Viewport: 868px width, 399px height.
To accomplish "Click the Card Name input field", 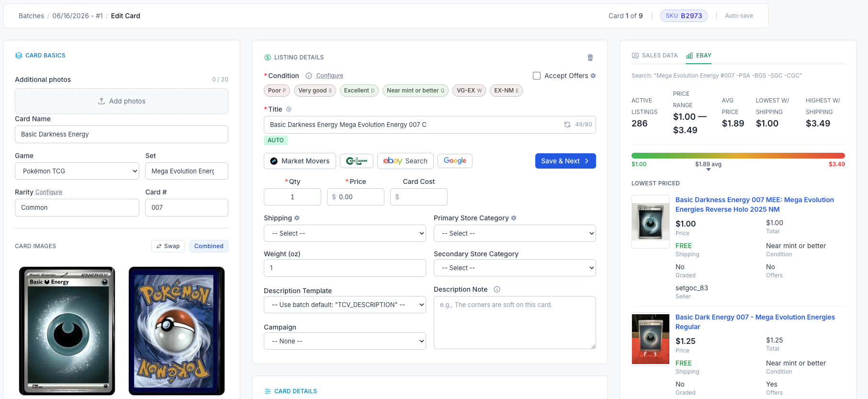I will (122, 134).
